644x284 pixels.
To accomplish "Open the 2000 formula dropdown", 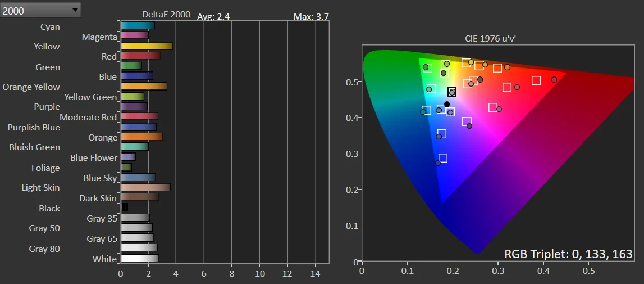I will [x=40, y=10].
